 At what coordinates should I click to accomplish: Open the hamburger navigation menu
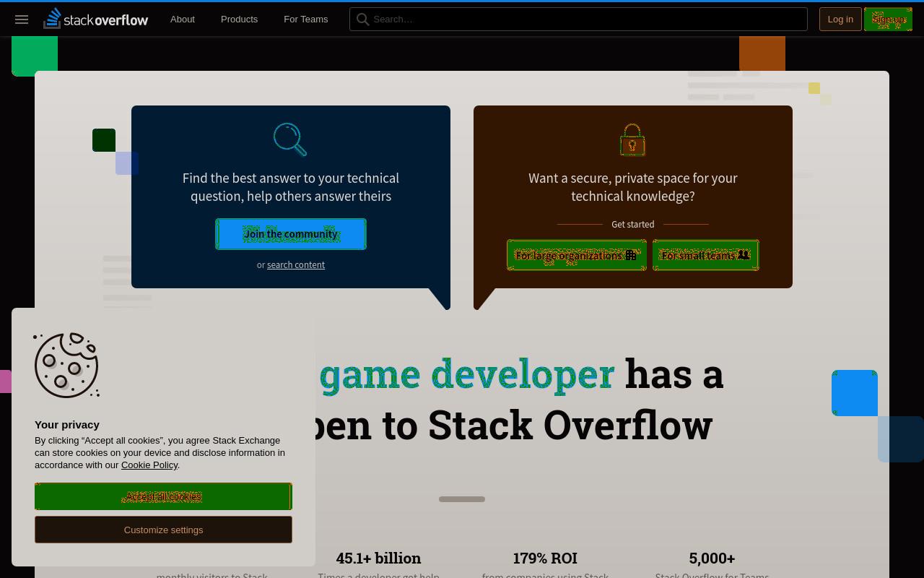22,20
